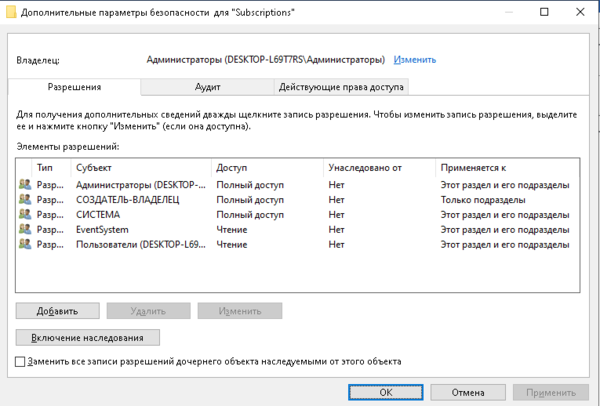Sort by the Применяется к column header
Screen dimensions: 600x406
507,168
